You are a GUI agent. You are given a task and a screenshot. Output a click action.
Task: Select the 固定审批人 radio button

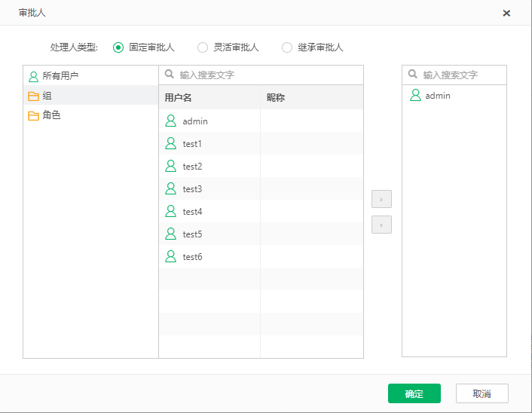tap(118, 47)
